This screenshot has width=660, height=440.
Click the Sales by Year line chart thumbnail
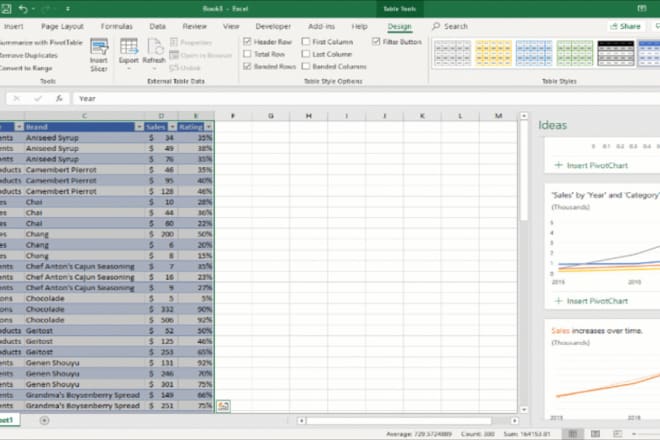[605, 251]
